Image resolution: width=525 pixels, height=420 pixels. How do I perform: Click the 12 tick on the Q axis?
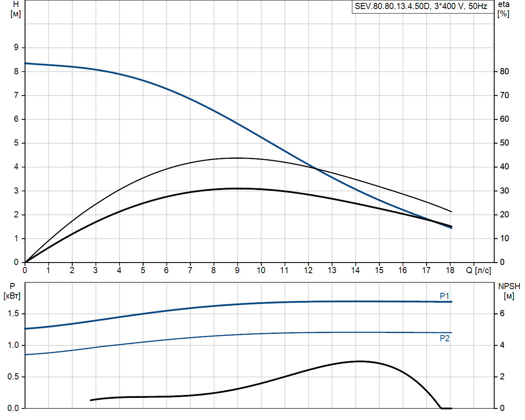pyautogui.click(x=308, y=270)
